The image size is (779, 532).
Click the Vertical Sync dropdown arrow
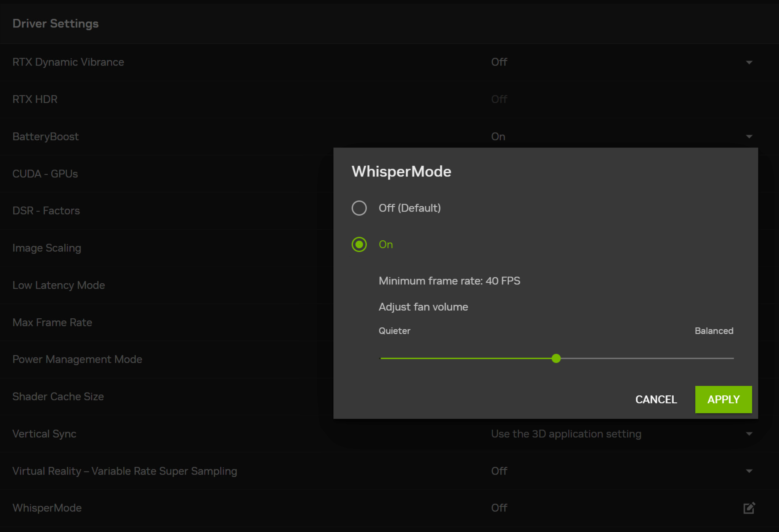749,434
